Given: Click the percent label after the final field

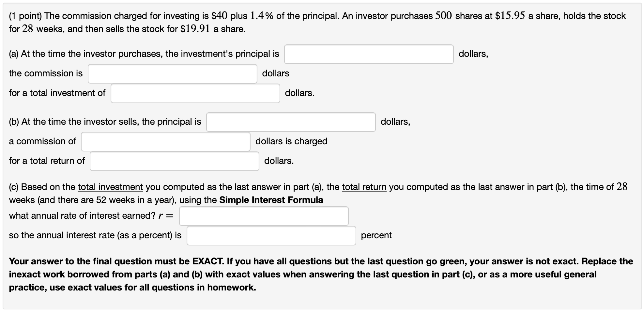Looking at the screenshot, I should (x=376, y=235).
